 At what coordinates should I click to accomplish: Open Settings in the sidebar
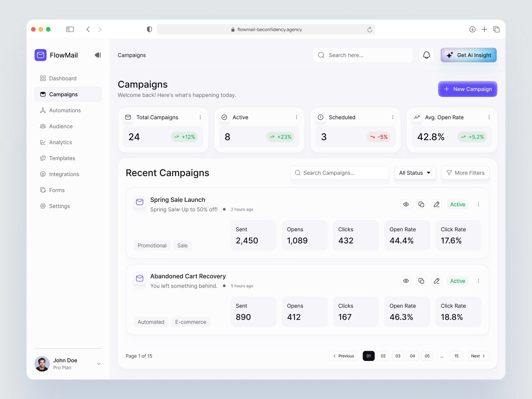68,206
